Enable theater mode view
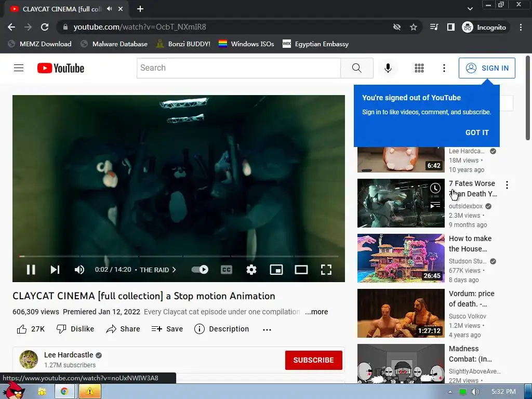 coord(301,270)
